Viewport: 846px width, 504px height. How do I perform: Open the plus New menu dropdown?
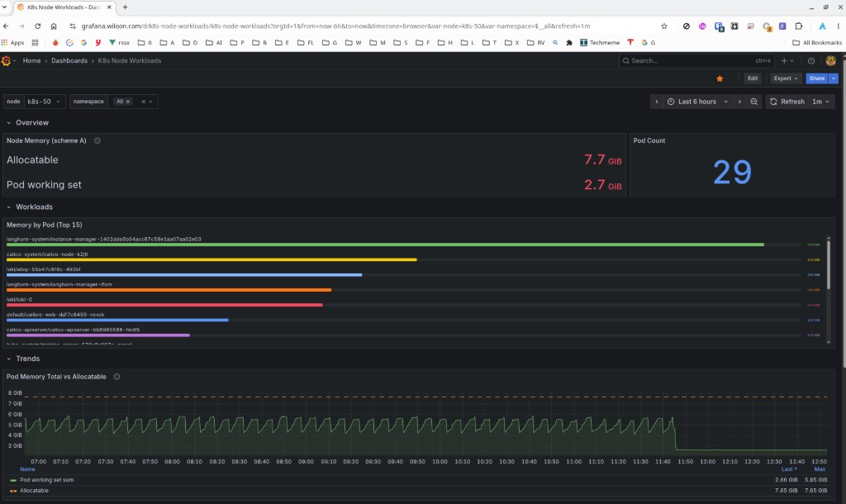point(787,61)
